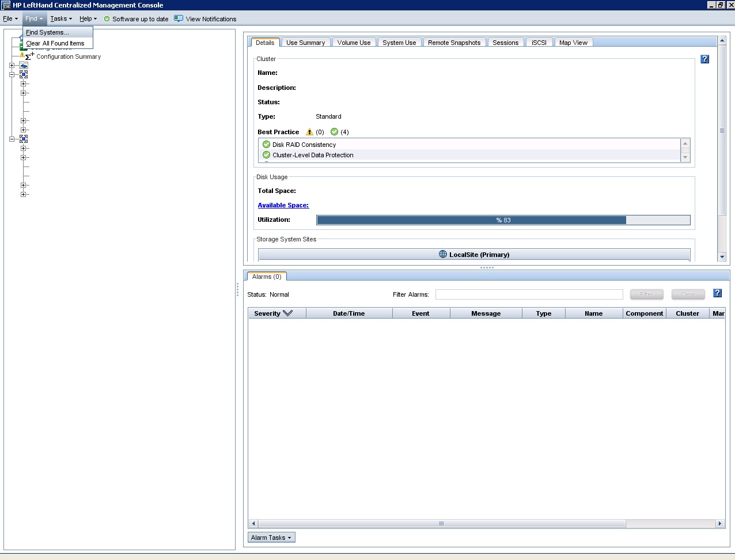The height and width of the screenshot is (560, 735).
Task: Click the sigma icon beside Configuration Summary
Action: click(29, 56)
